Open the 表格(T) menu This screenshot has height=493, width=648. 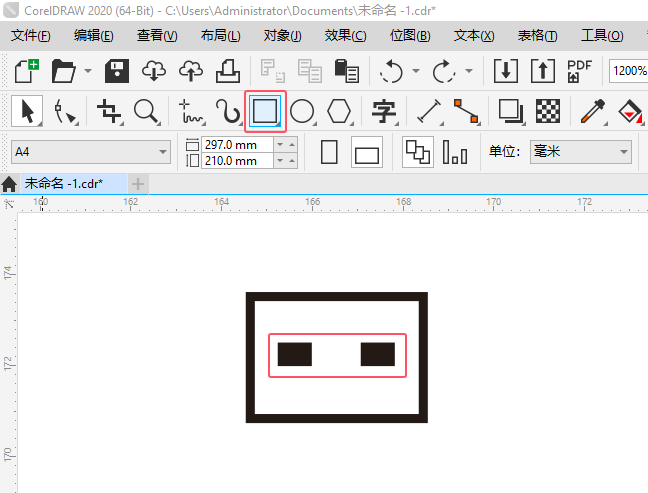click(x=537, y=36)
